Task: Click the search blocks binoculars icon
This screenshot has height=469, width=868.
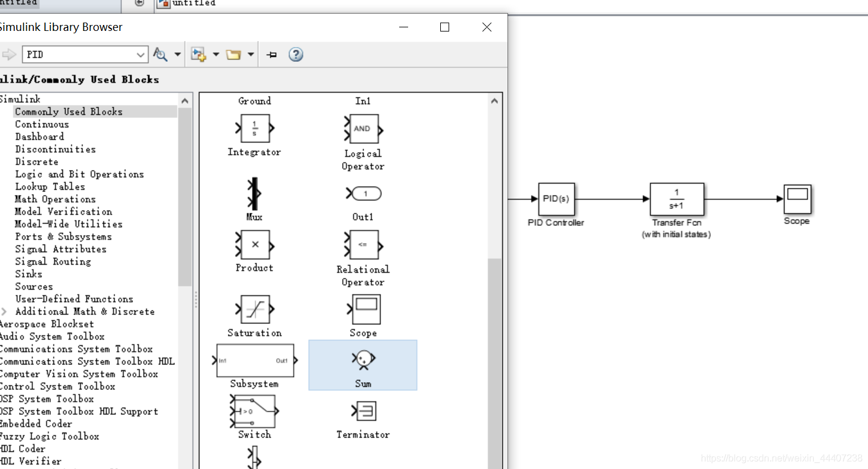Action: click(160, 55)
